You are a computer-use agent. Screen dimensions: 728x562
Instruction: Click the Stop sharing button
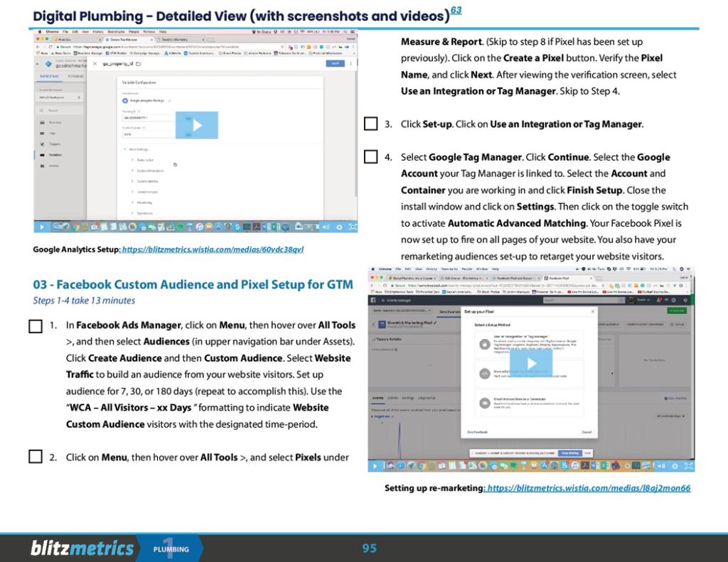point(569,453)
